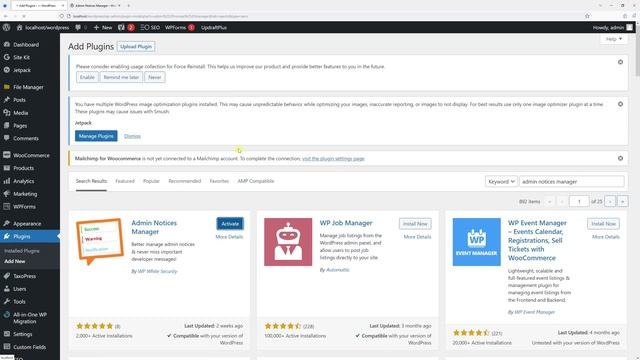The height and width of the screenshot is (360, 640).
Task: Open UpdraftPlus admin bar menu
Action: point(214,27)
